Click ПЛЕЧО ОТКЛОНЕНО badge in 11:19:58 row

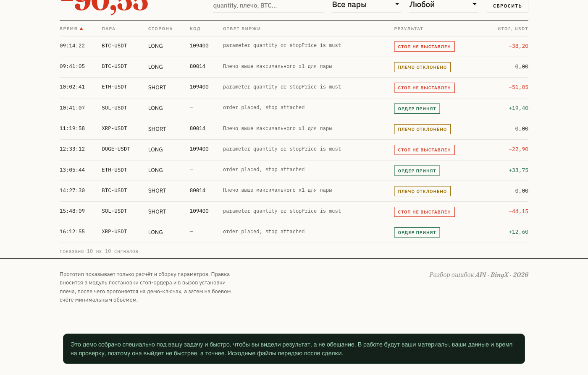coord(422,129)
